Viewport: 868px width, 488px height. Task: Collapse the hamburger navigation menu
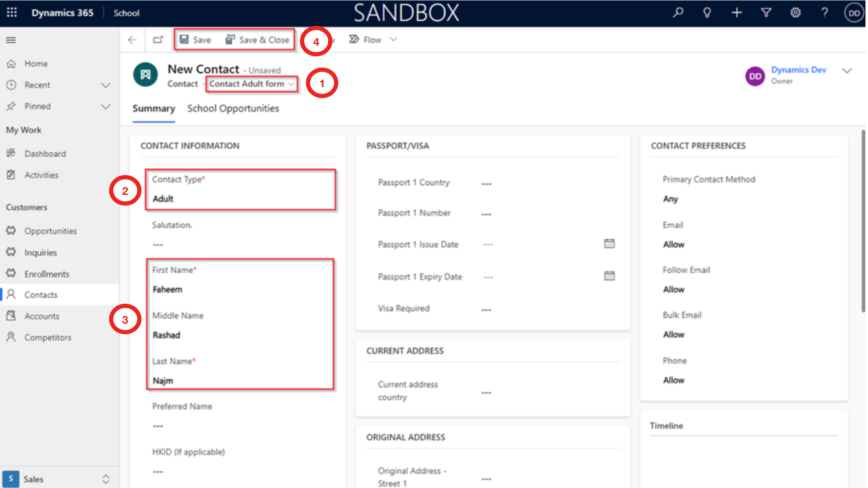[x=11, y=40]
